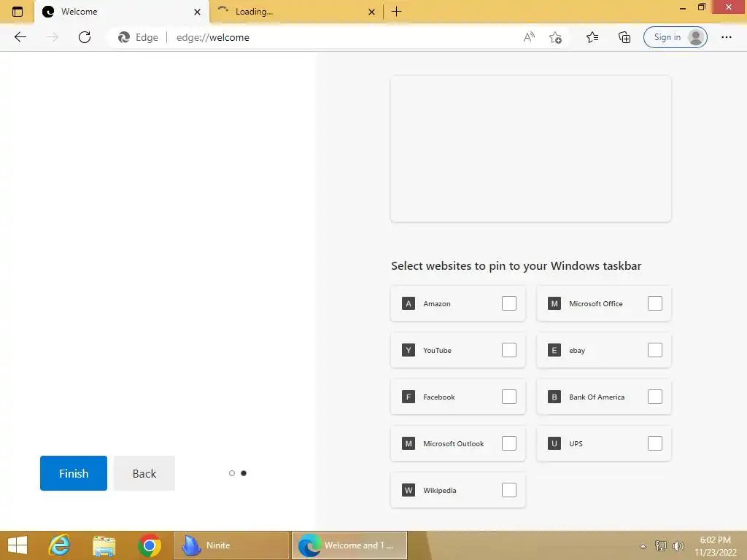This screenshot has width=747, height=560.
Task: Check the Microsoft Office checkbox
Action: click(x=655, y=303)
